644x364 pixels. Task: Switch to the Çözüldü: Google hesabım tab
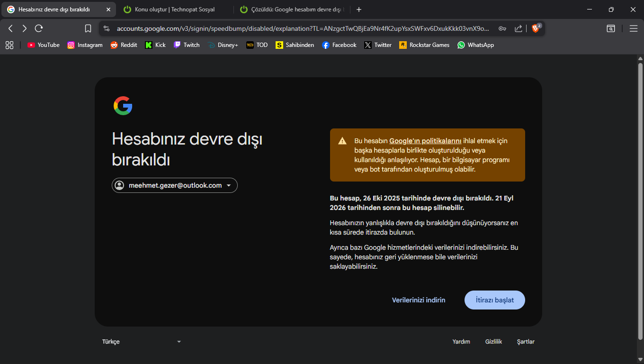click(x=292, y=9)
